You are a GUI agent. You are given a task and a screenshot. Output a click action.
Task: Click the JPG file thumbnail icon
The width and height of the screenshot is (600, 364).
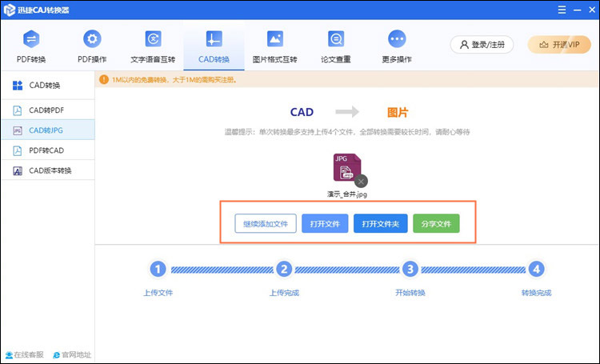347,167
